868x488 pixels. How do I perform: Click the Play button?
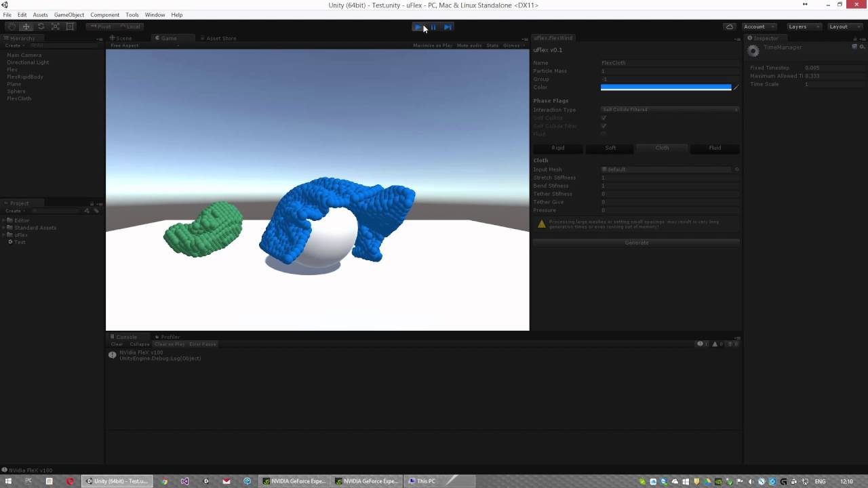418,27
